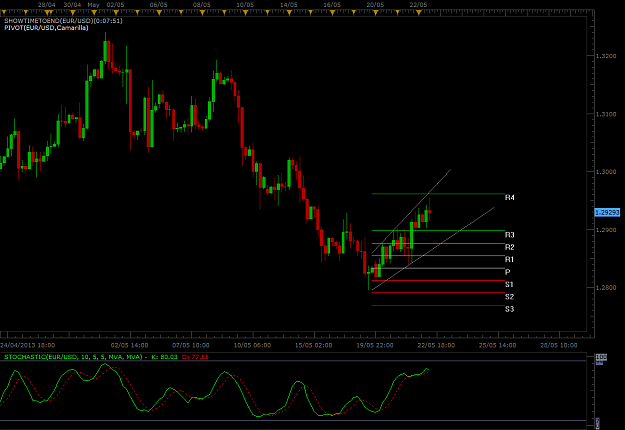
Task: Select the green R4 resistance line
Action: pos(438,194)
